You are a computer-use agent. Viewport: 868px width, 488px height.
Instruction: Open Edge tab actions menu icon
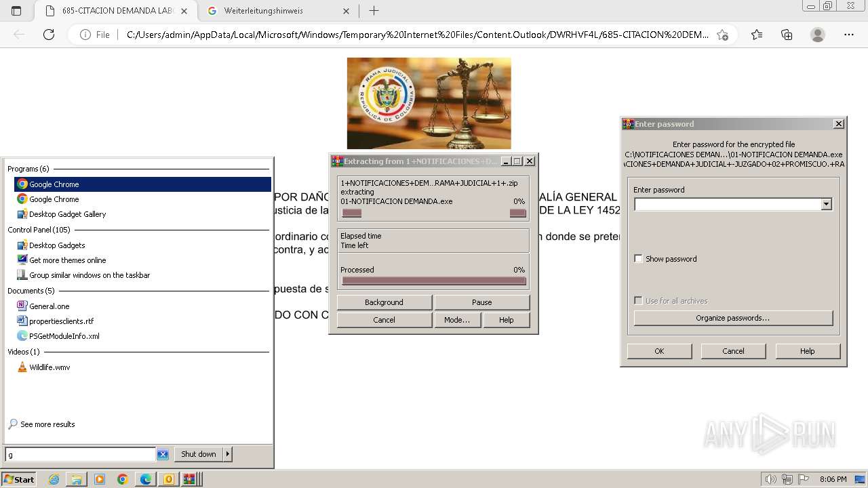pos(16,11)
